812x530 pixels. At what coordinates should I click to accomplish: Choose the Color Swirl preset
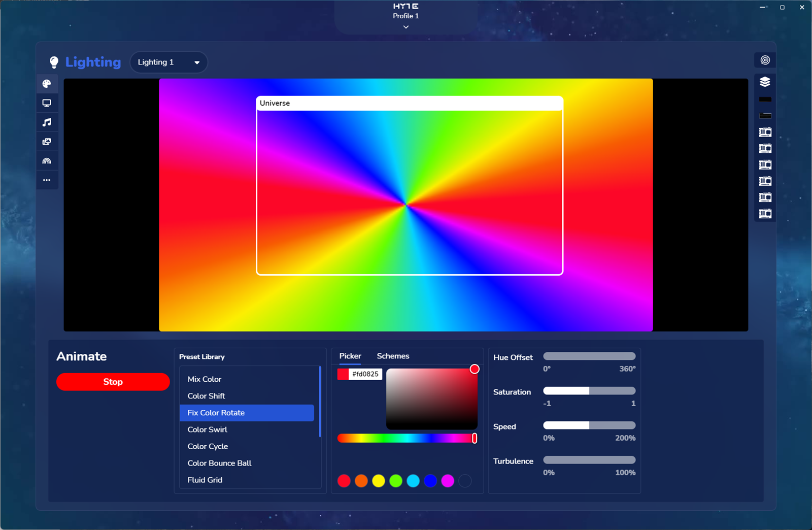208,429
